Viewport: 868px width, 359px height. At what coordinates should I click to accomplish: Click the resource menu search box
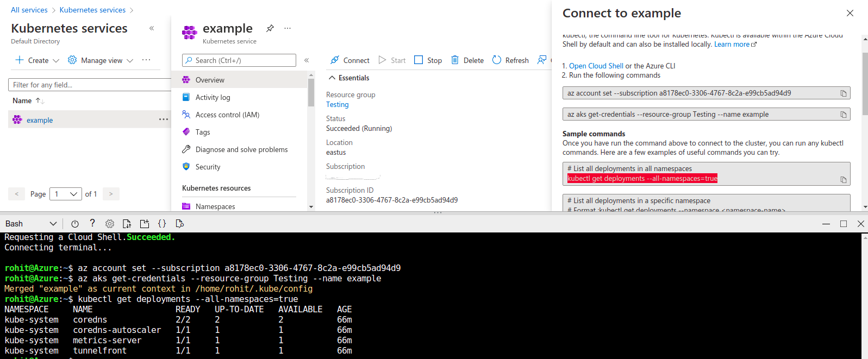(x=239, y=60)
